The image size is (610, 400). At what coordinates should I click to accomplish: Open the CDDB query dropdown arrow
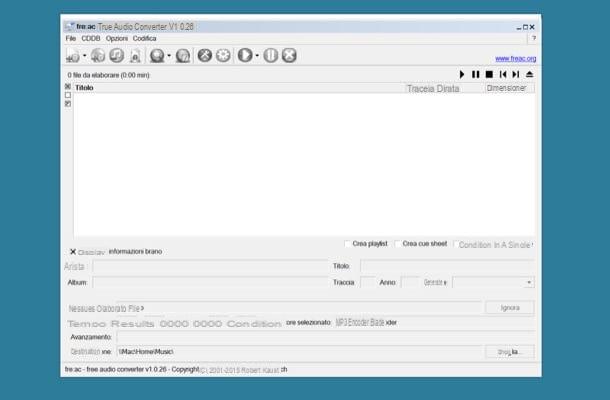click(x=169, y=56)
